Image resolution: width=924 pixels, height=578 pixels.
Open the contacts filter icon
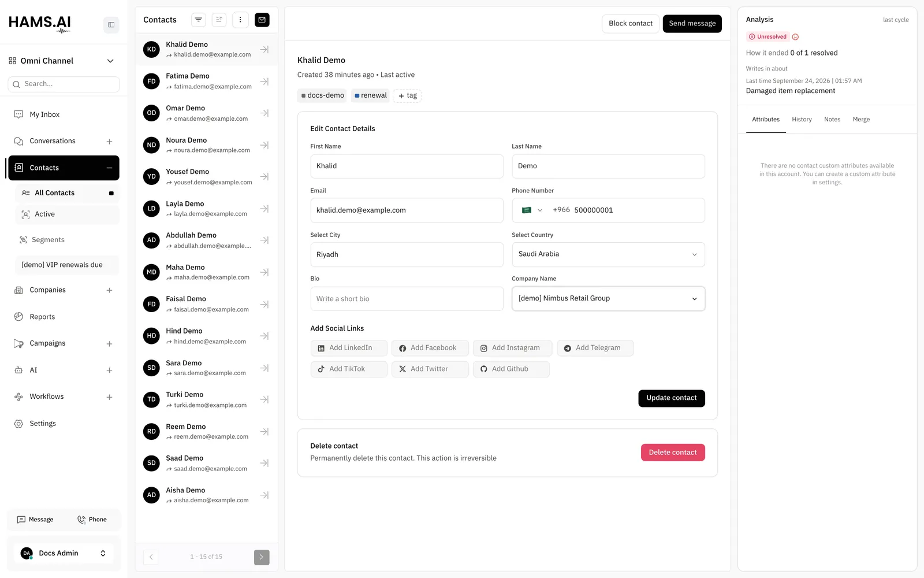[x=198, y=20]
